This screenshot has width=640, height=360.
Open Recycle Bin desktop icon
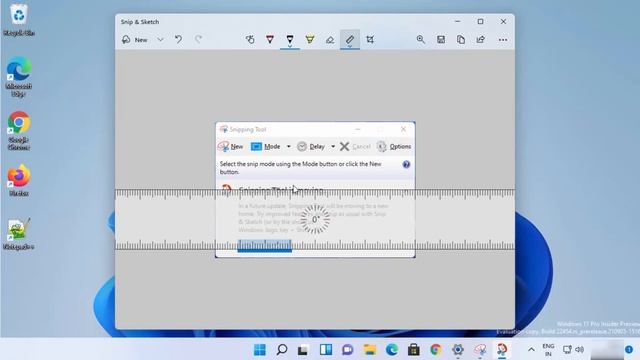[x=19, y=20]
